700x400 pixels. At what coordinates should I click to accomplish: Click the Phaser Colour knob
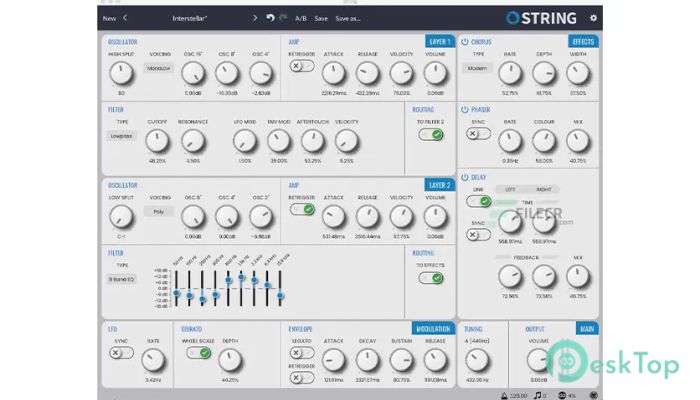[x=544, y=141]
